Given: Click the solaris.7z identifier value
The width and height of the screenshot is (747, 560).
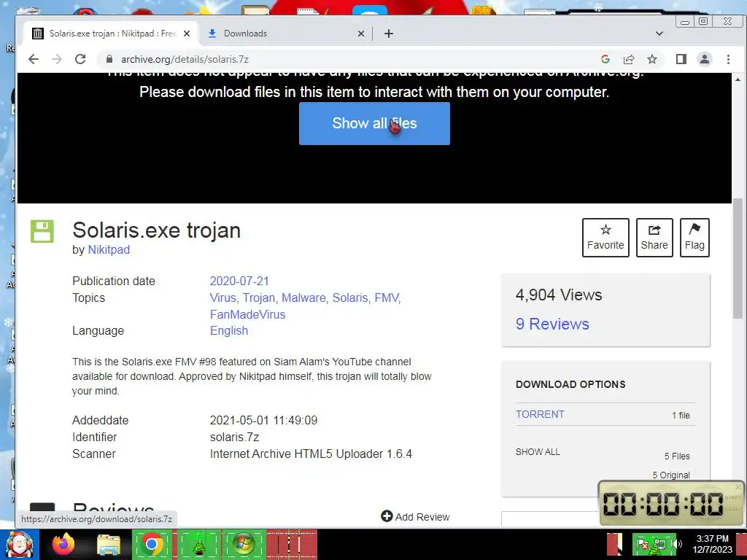Looking at the screenshot, I should (x=234, y=437).
